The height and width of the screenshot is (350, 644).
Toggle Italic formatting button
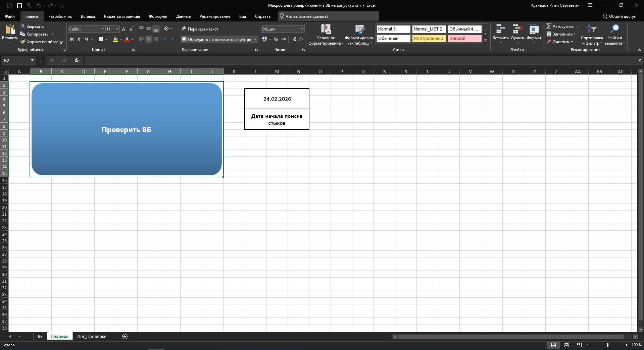pyautogui.click(x=79, y=39)
